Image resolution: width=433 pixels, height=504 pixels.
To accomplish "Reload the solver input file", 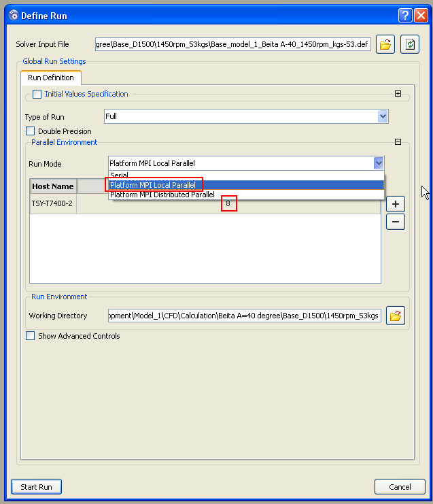I will coord(409,45).
